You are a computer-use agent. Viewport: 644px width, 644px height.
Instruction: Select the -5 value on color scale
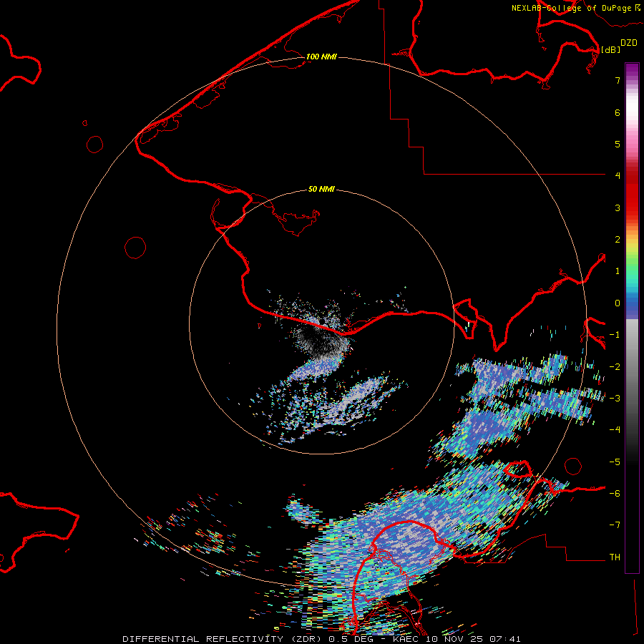coord(615,462)
